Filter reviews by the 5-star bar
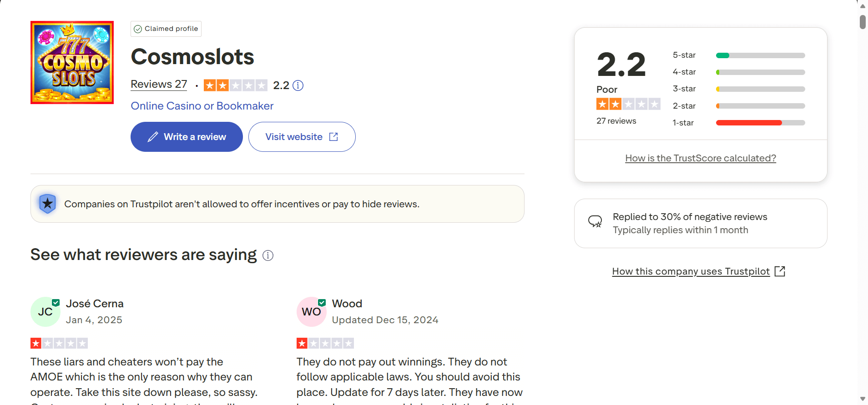 point(760,55)
